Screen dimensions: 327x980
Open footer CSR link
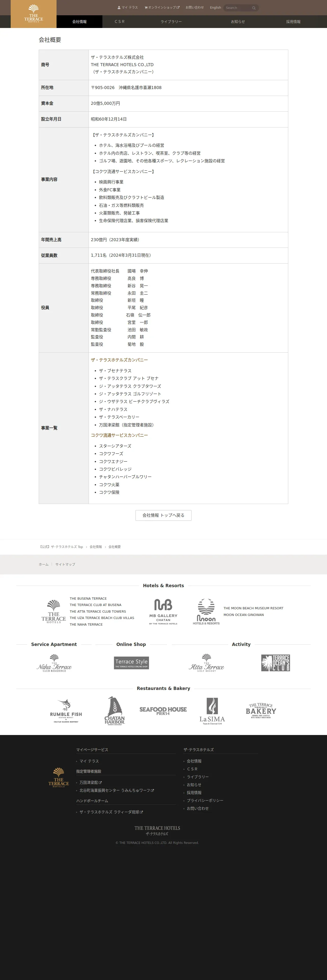tap(192, 769)
